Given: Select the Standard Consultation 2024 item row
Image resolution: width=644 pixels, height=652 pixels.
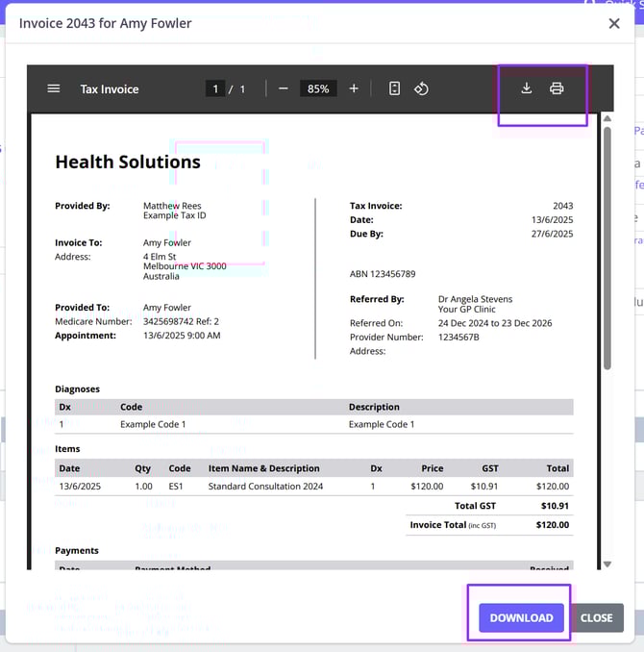Looking at the screenshot, I should point(313,487).
